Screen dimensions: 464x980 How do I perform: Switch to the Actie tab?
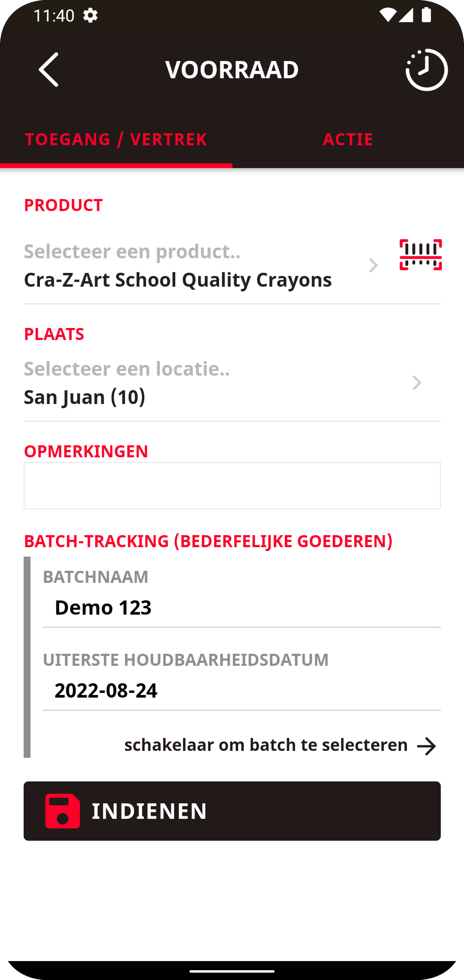pyautogui.click(x=348, y=139)
